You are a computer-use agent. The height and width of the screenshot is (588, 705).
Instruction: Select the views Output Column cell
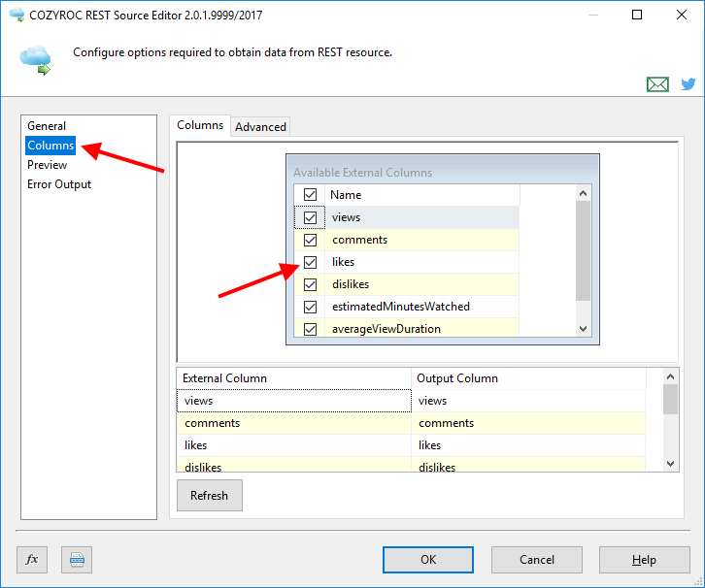pyautogui.click(x=528, y=401)
